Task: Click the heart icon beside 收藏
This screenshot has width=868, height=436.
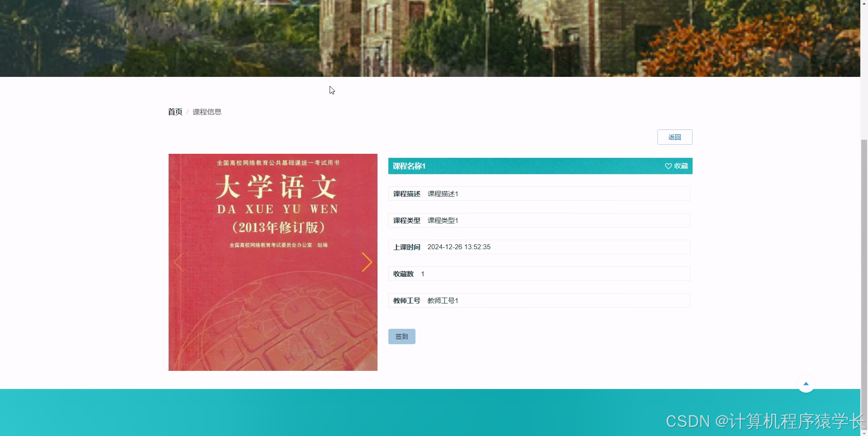Action: pos(668,166)
